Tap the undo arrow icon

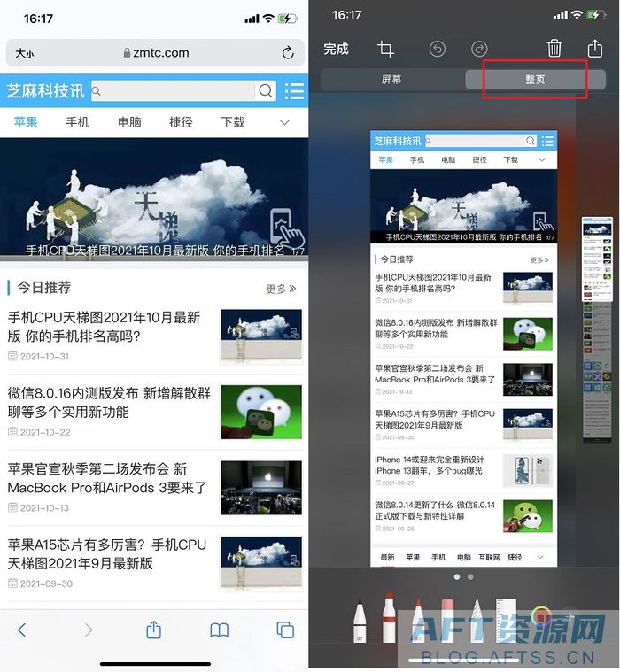click(x=438, y=50)
